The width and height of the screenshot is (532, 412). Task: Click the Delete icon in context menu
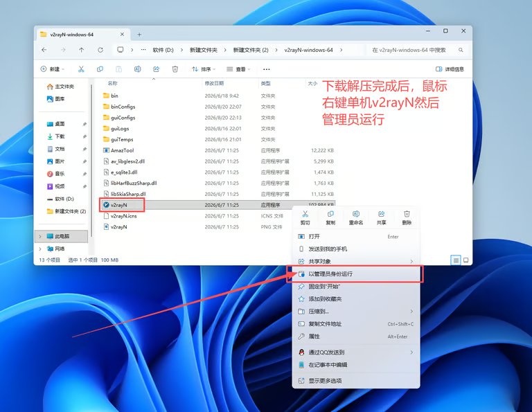(x=407, y=217)
